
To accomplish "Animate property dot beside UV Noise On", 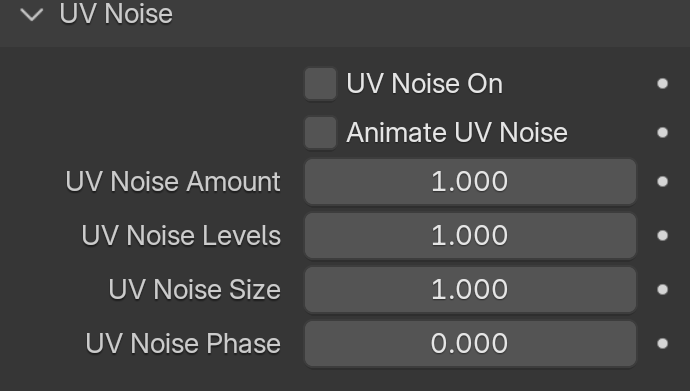I will (x=662, y=84).
